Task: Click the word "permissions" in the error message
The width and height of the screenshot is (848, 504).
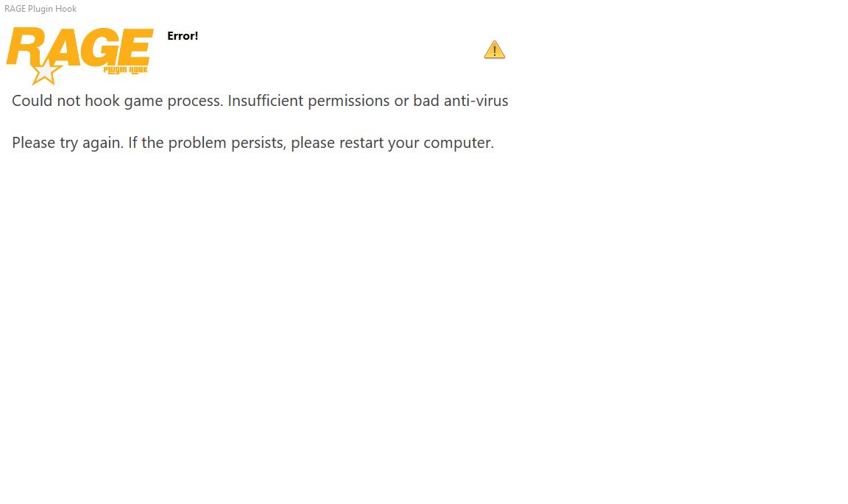Action: (349, 101)
